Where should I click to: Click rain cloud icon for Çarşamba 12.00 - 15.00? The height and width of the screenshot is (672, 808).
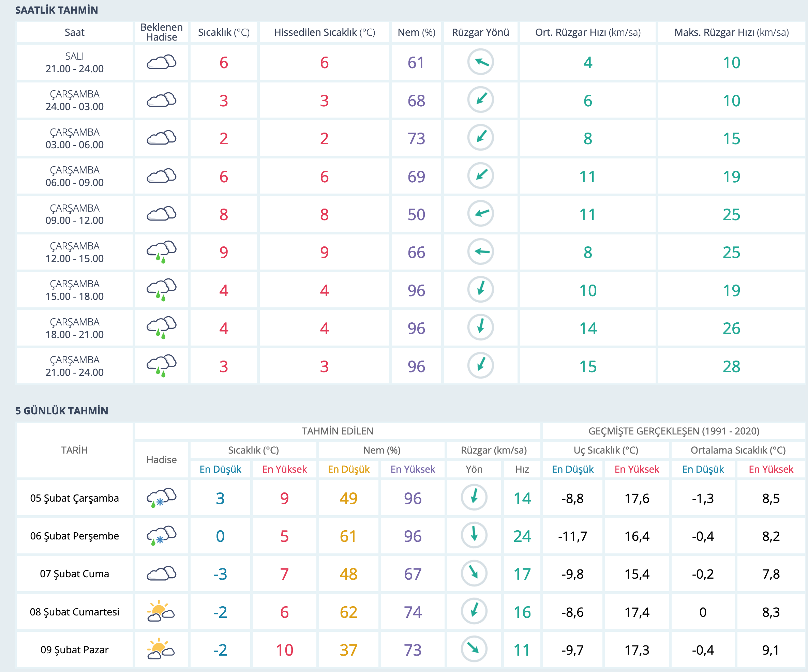coord(161,252)
